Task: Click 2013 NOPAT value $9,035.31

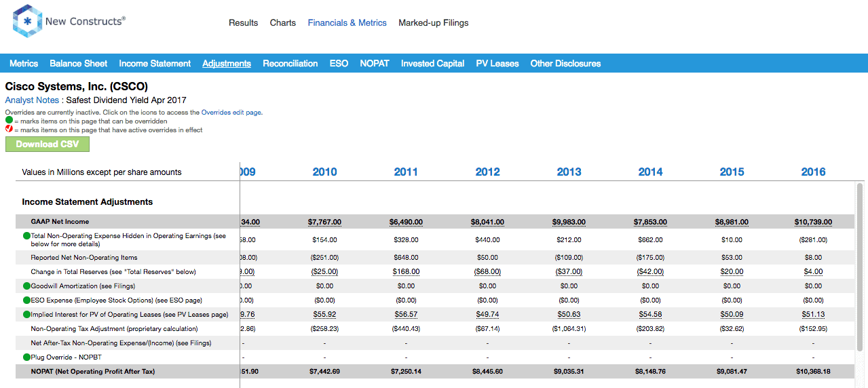Action: click(x=569, y=372)
